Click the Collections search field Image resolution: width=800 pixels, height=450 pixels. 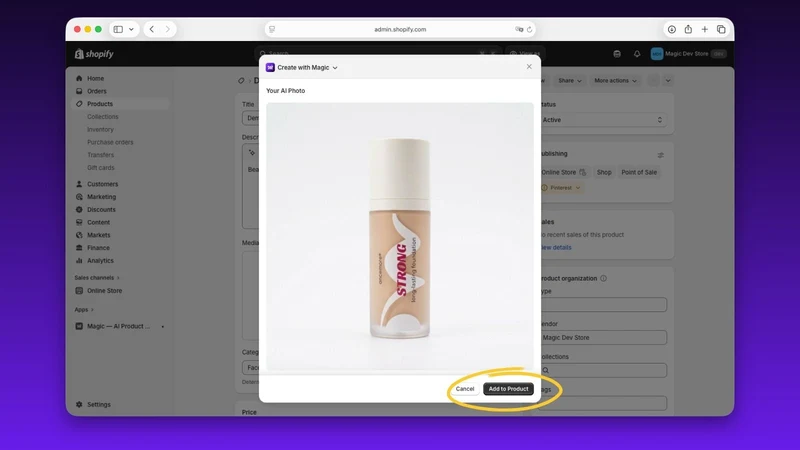pos(603,370)
